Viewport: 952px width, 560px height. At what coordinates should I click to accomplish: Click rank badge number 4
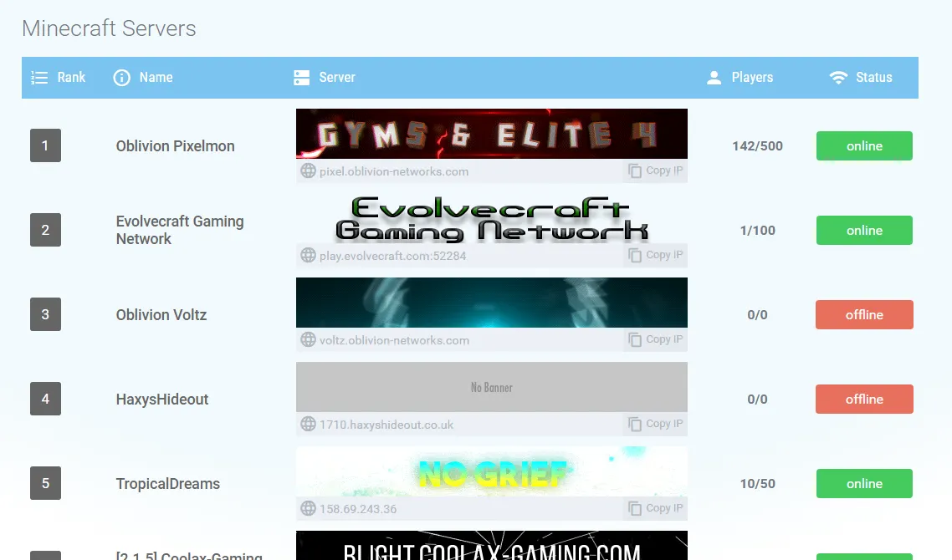coord(45,398)
